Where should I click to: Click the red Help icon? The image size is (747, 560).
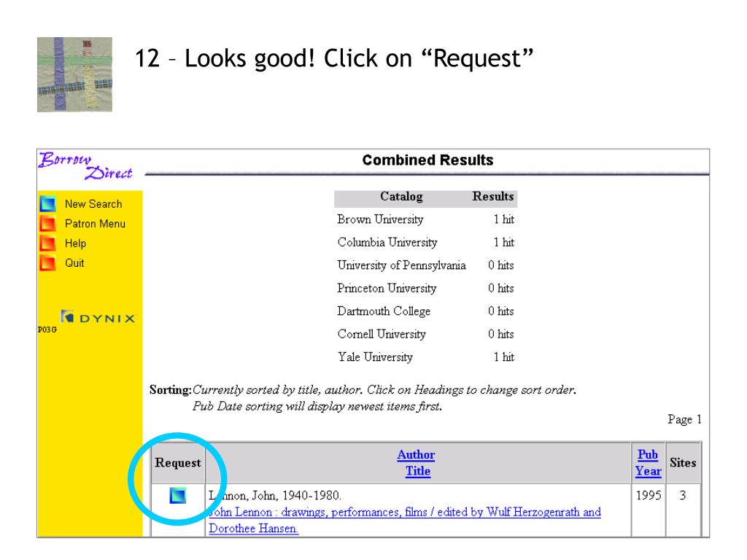pyautogui.click(x=47, y=243)
